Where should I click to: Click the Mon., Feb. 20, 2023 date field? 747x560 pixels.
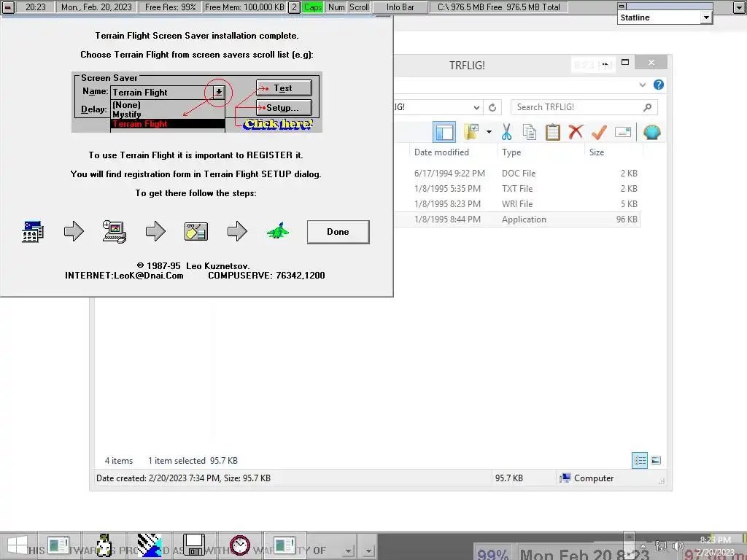96,7
